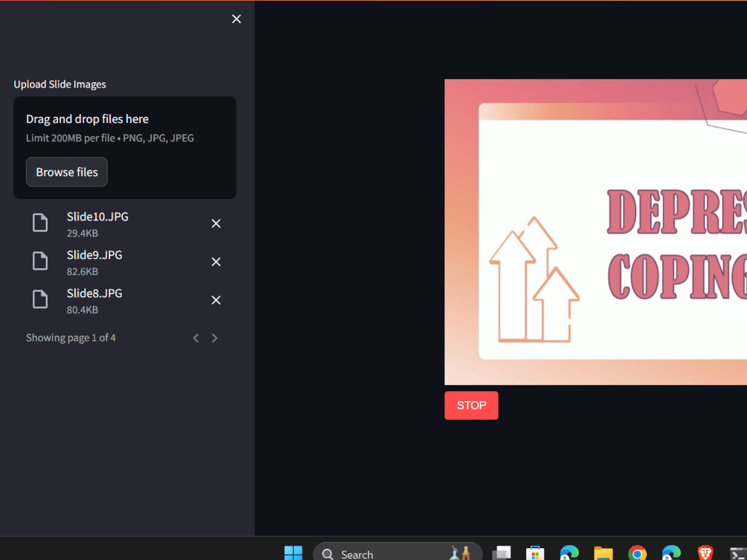Stop the presentation with STOP button
Image resolution: width=747 pixels, height=560 pixels.
[471, 405]
